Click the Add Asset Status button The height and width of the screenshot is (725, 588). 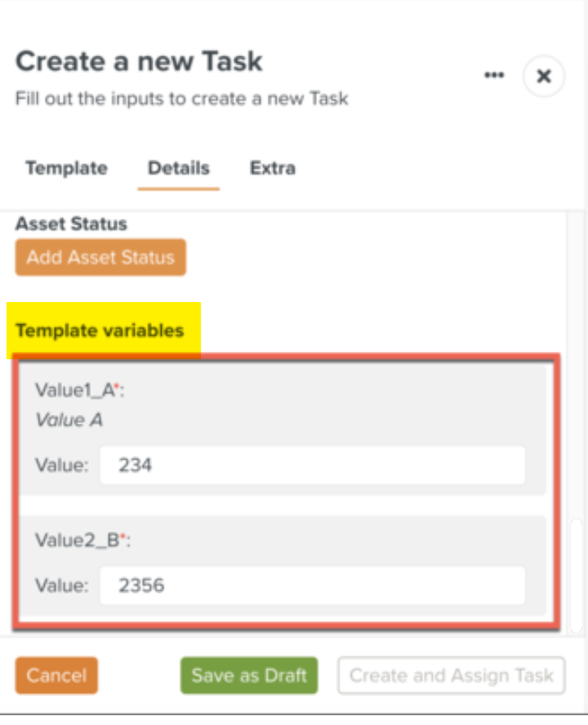point(100,257)
